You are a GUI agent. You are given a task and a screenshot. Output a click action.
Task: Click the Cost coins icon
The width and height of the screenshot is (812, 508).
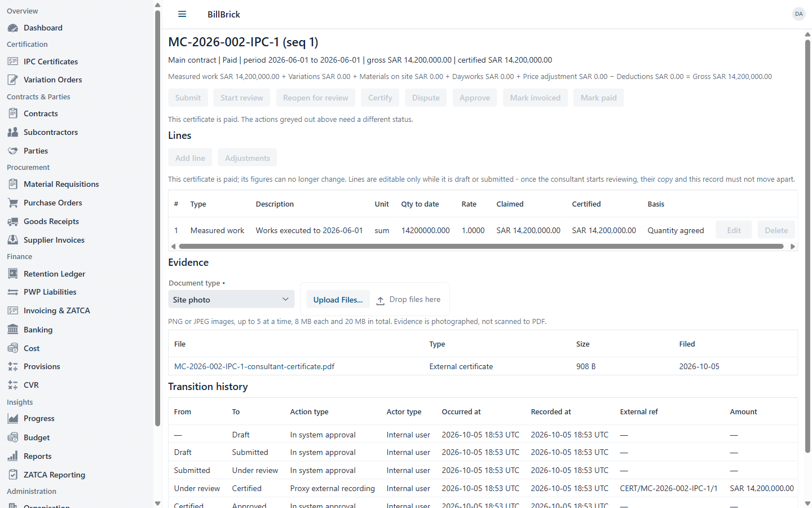pos(13,348)
